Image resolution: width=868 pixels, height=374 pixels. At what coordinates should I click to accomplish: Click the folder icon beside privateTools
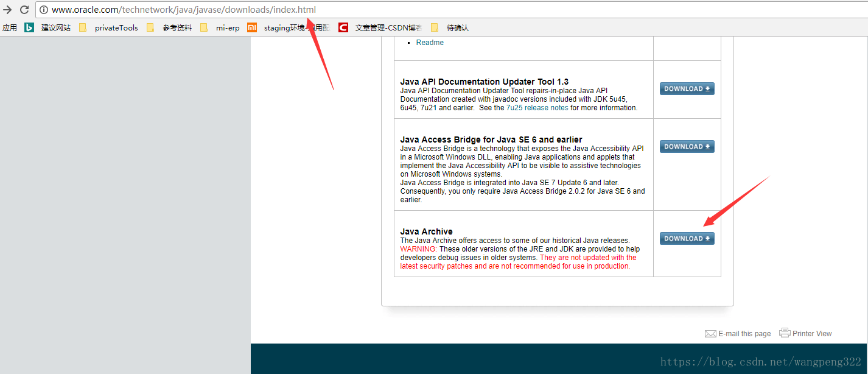pyautogui.click(x=83, y=27)
